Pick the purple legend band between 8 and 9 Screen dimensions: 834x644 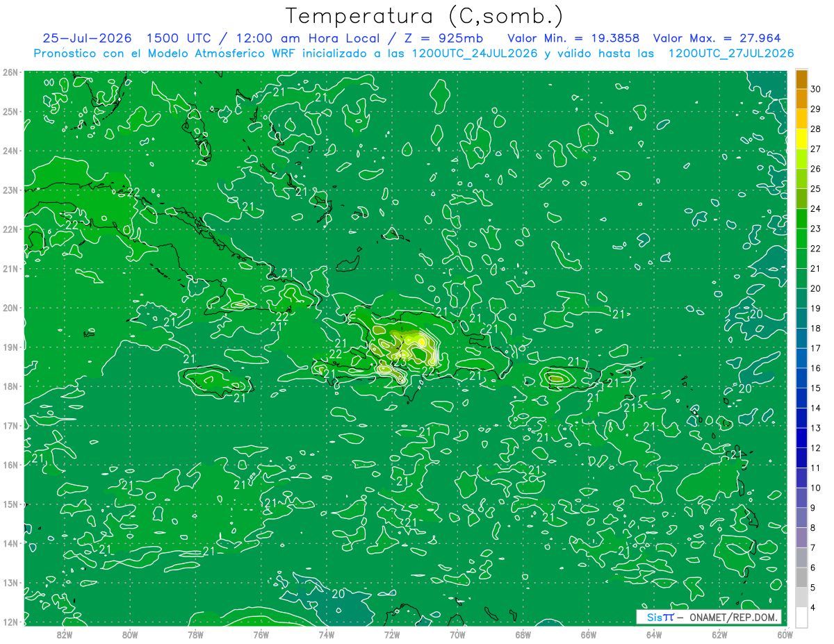coord(801,518)
